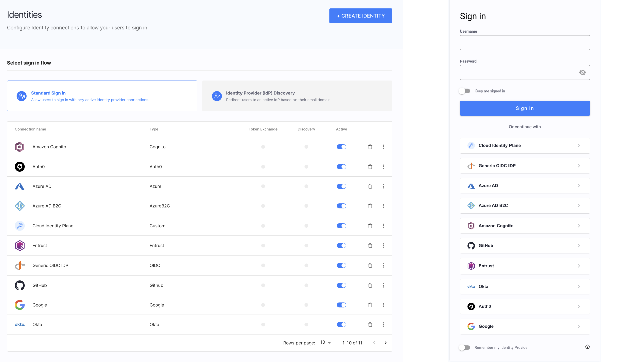Toggle password visibility eye icon

(582, 73)
